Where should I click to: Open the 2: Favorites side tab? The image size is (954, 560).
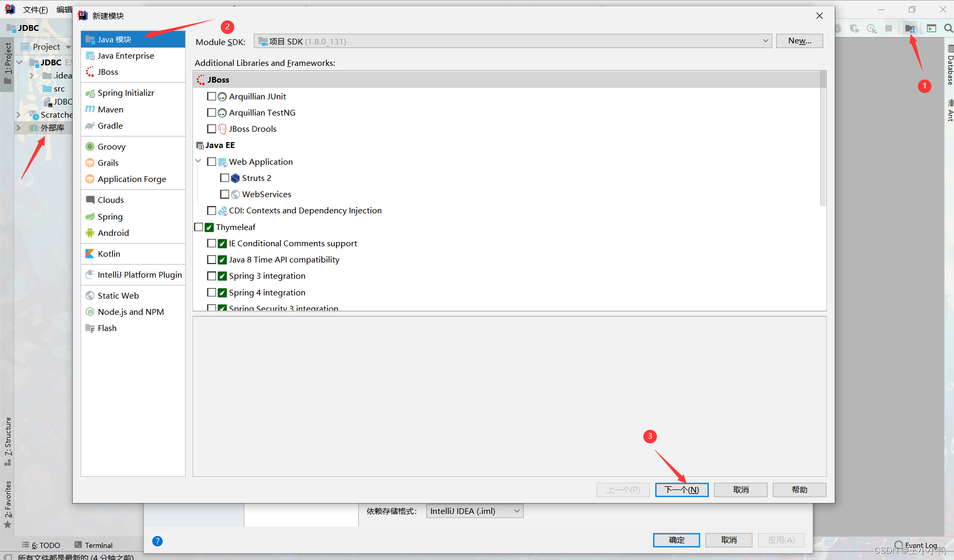[7, 505]
